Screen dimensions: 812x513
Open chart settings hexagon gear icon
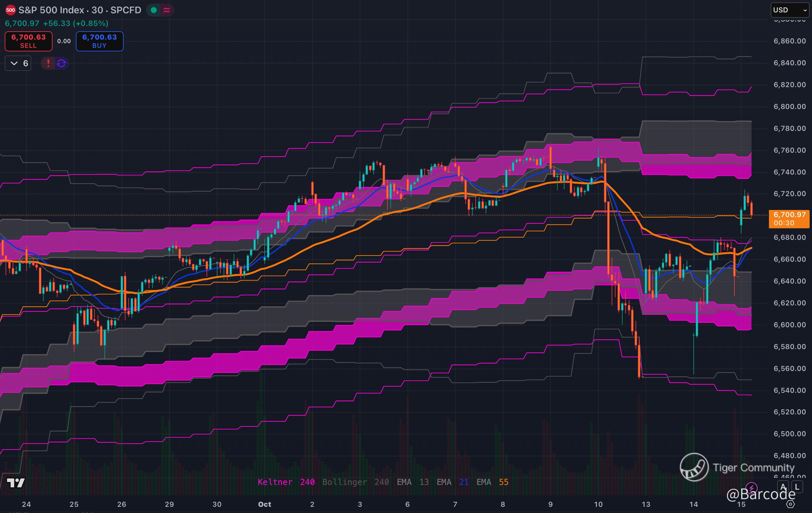pyautogui.click(x=790, y=504)
